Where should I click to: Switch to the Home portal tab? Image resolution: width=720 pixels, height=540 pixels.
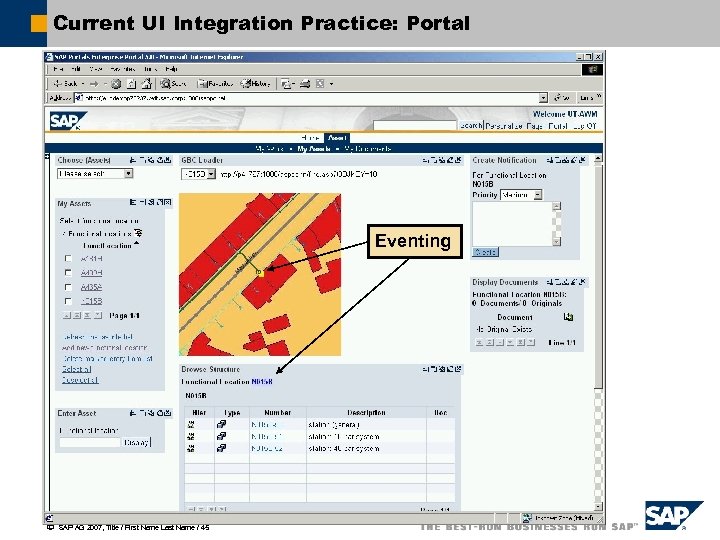click(x=311, y=138)
